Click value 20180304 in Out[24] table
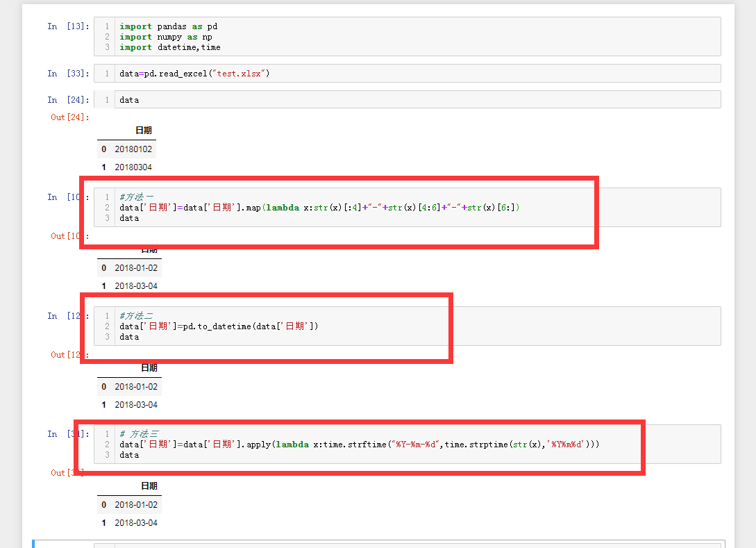 tap(133, 167)
